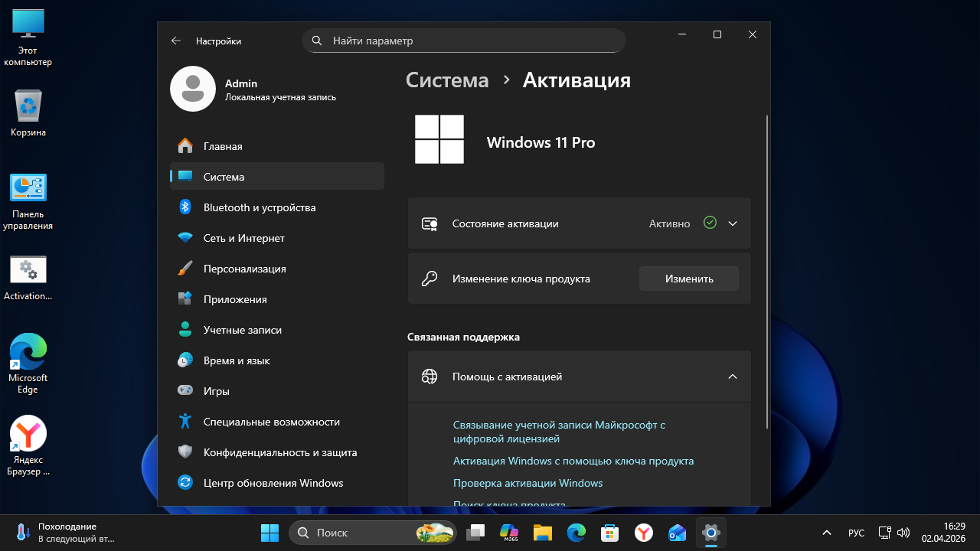Expand Состояние активации details chevron
The image size is (980, 551).
pos(733,223)
